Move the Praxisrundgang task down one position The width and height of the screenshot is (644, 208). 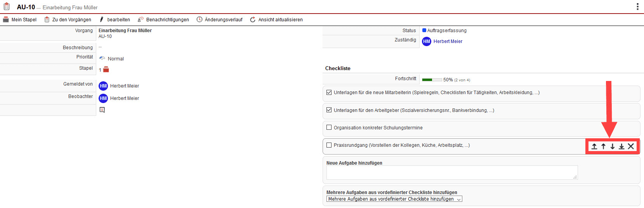point(613,146)
